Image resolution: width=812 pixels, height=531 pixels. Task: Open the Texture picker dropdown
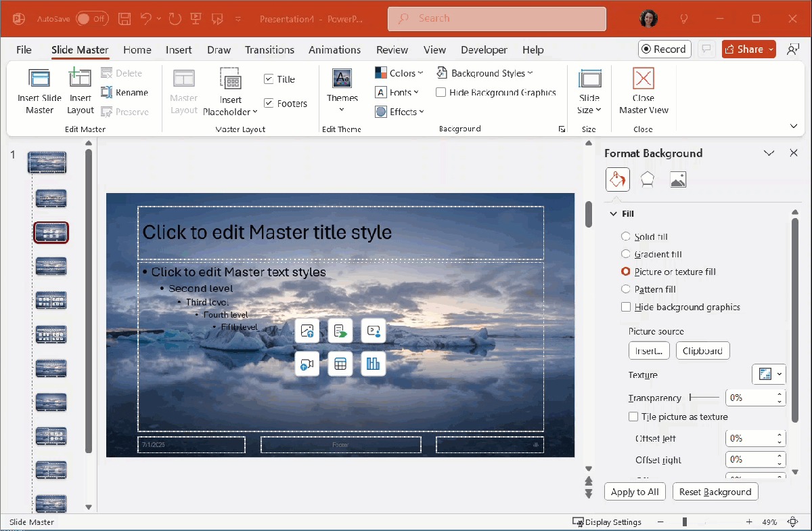coord(769,374)
